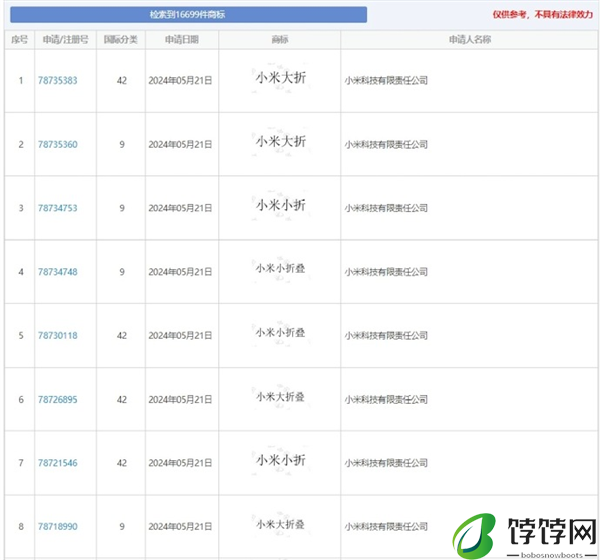
Task: Click the 小米大折 trademark image in row 1
Action: tap(280, 78)
